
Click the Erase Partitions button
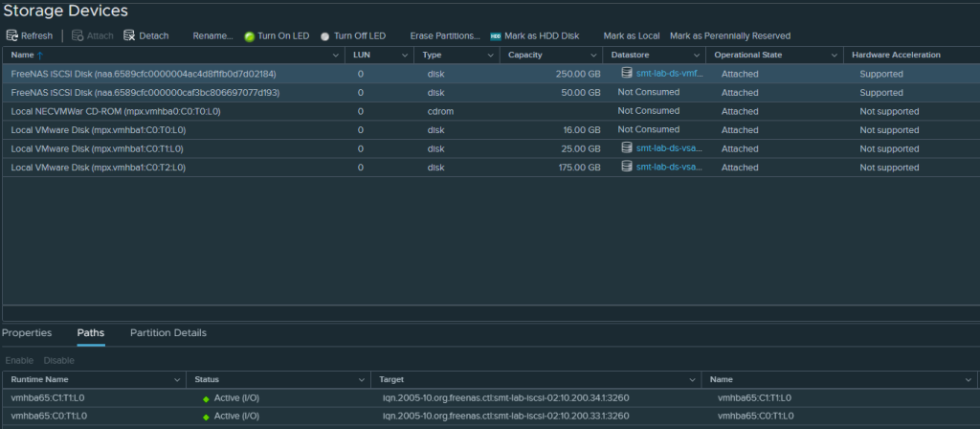pos(445,35)
